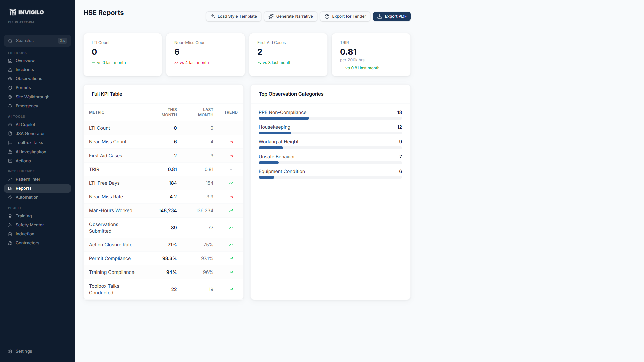Open Site Walkthrough page

(x=38, y=97)
